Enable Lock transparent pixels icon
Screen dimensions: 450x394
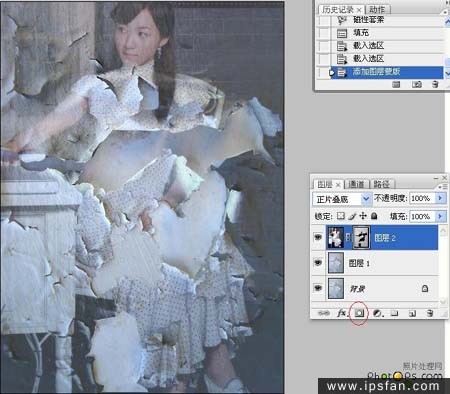click(340, 216)
